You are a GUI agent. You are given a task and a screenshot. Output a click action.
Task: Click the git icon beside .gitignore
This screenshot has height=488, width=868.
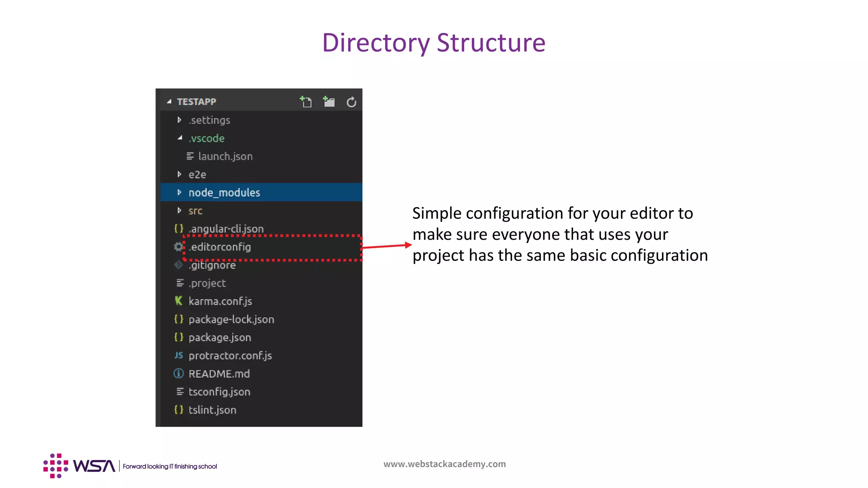pyautogui.click(x=178, y=265)
